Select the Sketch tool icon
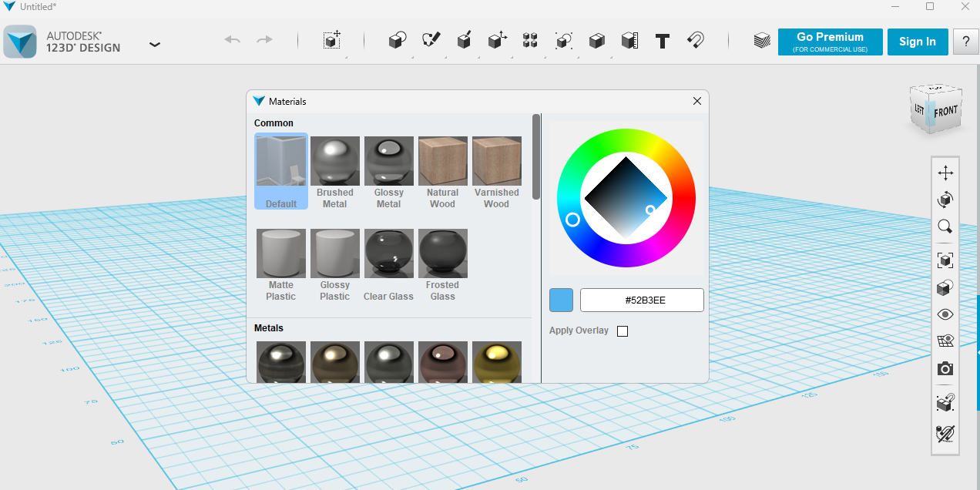 [x=431, y=41]
